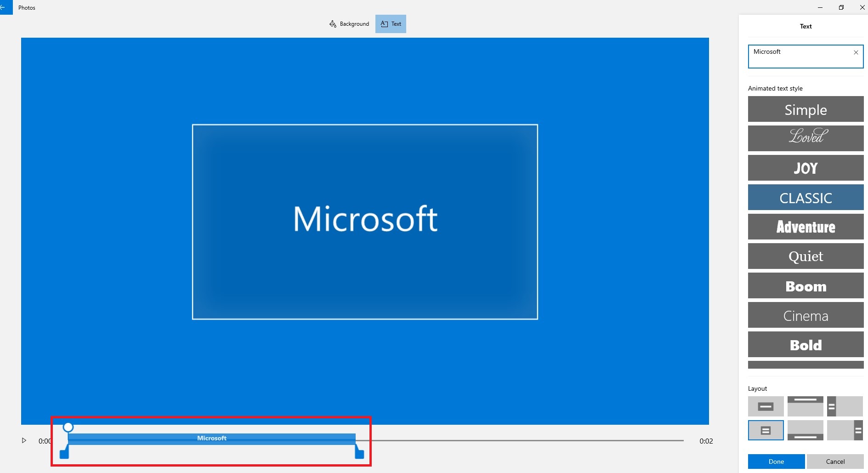The height and width of the screenshot is (473, 868).
Task: Choose the Loved animated text style
Action: click(806, 138)
